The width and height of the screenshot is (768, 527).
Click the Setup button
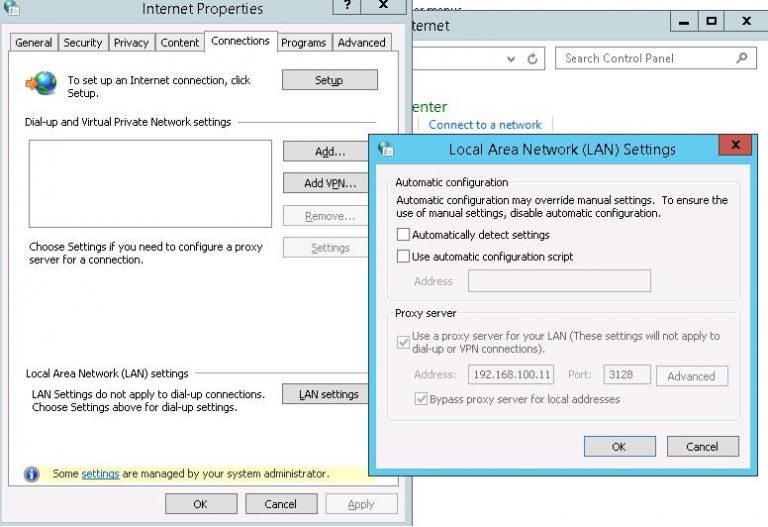coord(329,80)
